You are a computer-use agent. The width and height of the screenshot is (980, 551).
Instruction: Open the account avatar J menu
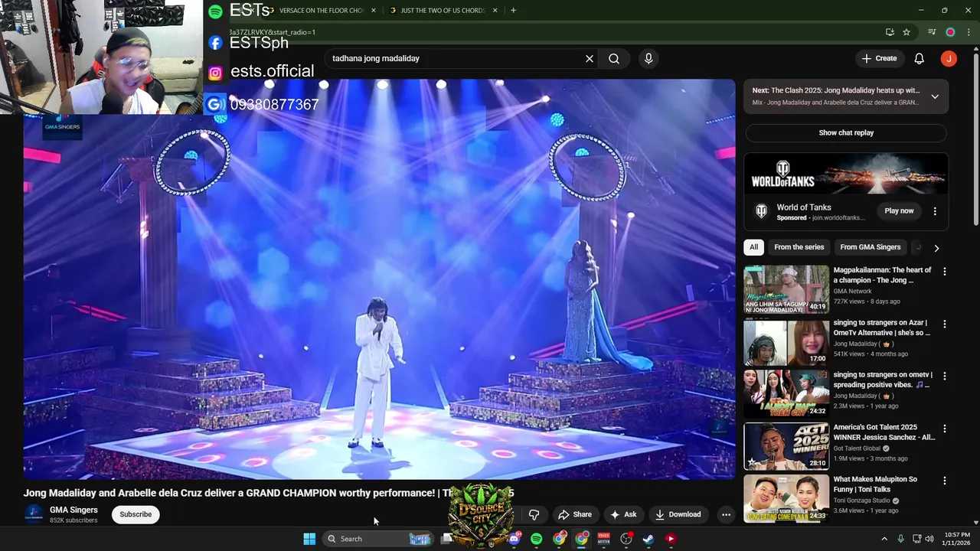pyautogui.click(x=949, y=58)
